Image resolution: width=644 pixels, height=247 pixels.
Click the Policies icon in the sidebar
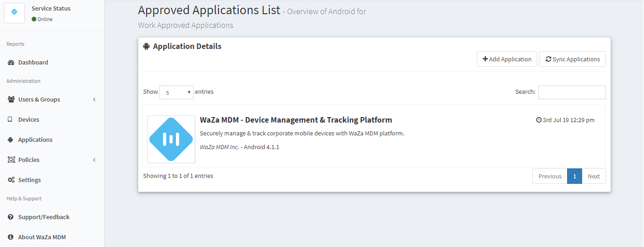pos(11,160)
